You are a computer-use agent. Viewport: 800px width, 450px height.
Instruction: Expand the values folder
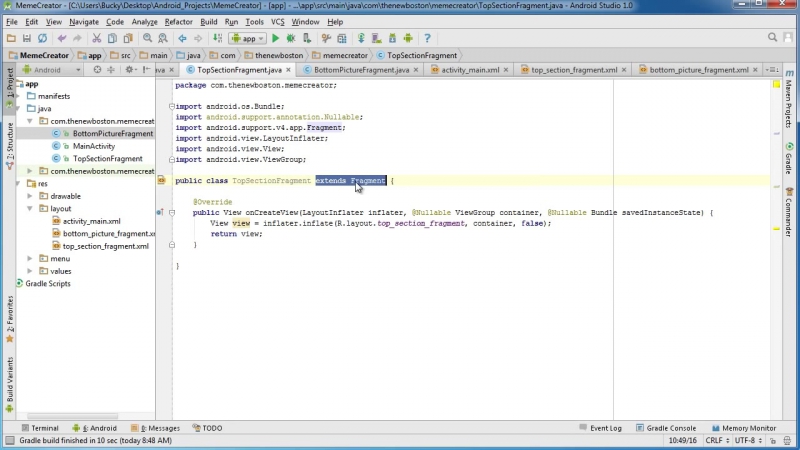click(x=30, y=271)
